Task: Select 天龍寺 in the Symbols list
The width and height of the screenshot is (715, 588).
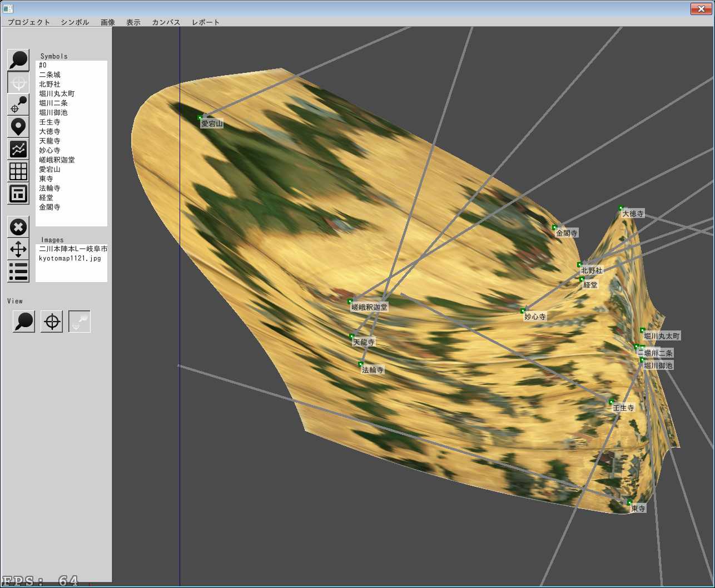Action: pyautogui.click(x=71, y=141)
